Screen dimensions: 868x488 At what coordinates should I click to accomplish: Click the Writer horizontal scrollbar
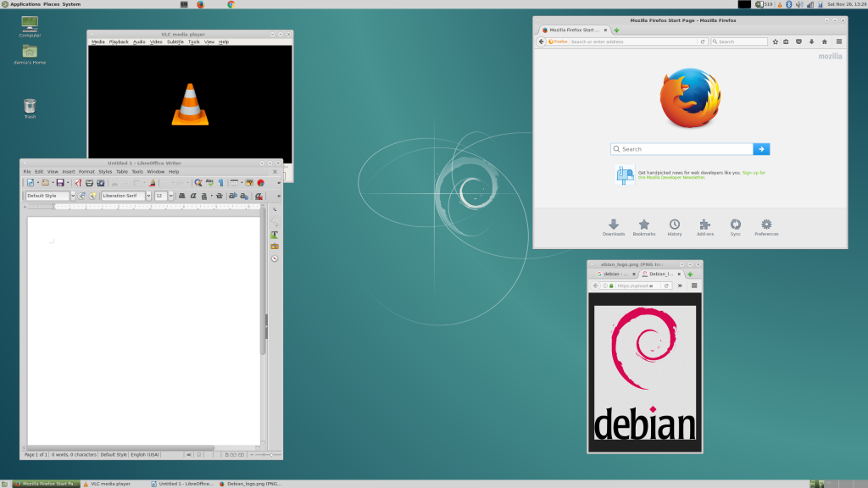click(119, 447)
